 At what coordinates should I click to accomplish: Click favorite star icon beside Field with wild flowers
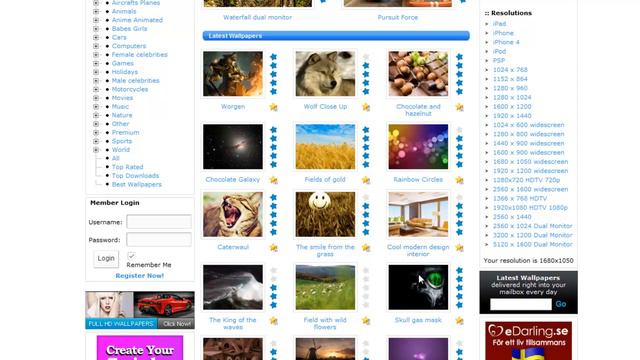click(366, 321)
